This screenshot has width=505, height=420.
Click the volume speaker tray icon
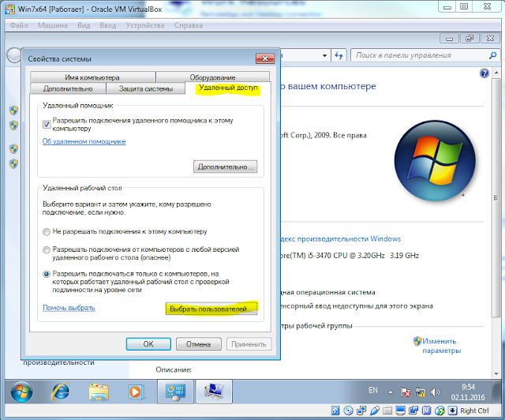[x=435, y=392]
